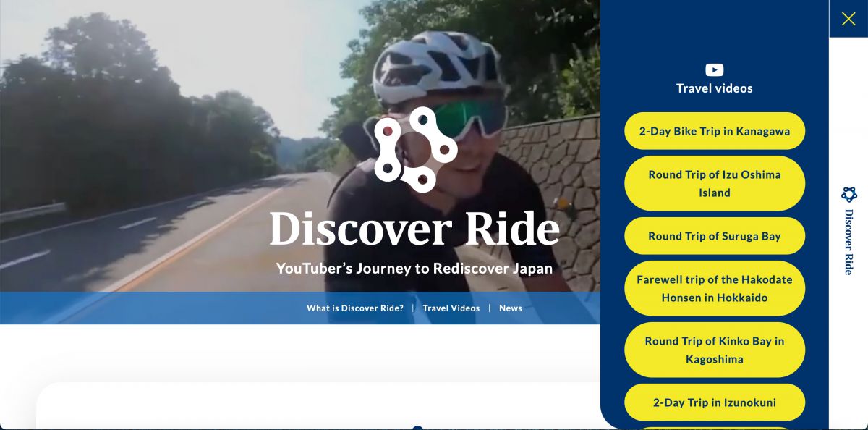
Task: Click the YouTuber's Journey to Rediscover Japan subtitle
Action: pyautogui.click(x=414, y=269)
